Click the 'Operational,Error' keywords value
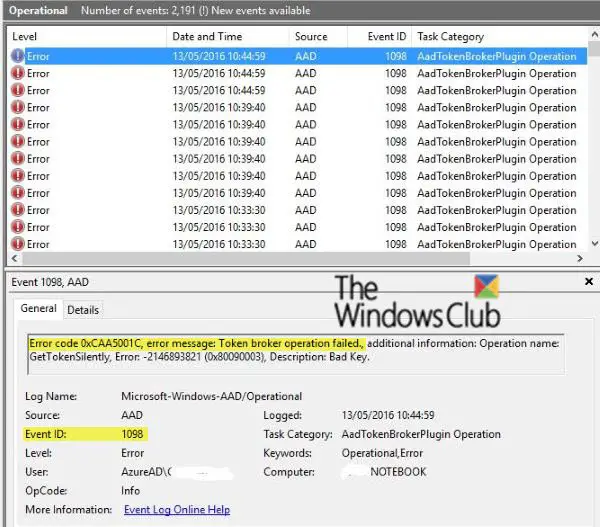The width and height of the screenshot is (600, 527). pos(382,453)
